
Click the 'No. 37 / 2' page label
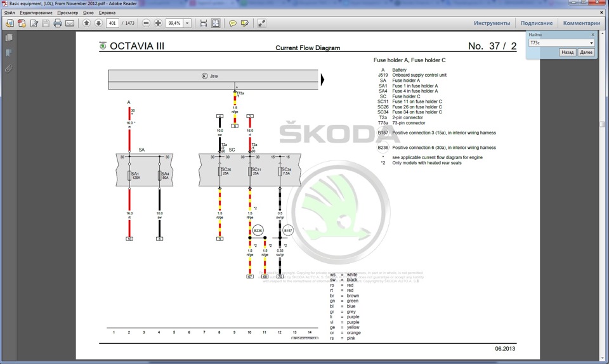492,46
